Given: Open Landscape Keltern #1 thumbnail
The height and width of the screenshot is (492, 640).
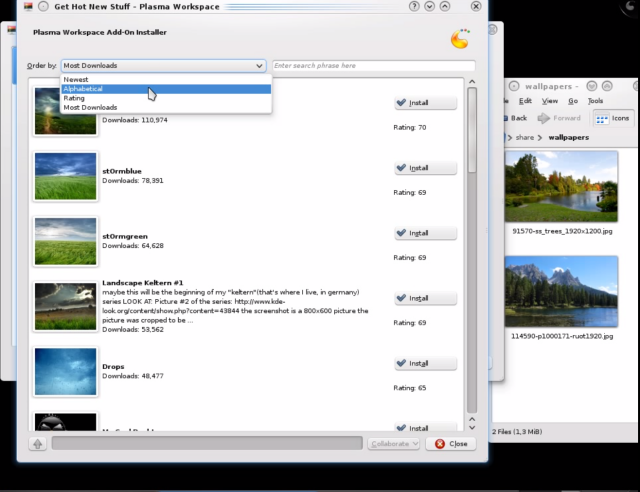Looking at the screenshot, I should (x=65, y=306).
